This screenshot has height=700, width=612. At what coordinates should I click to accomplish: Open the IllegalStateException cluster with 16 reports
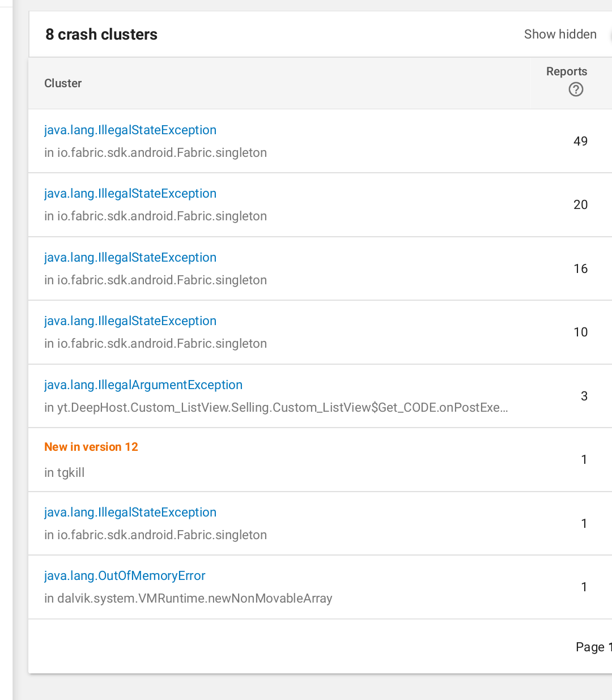point(130,258)
